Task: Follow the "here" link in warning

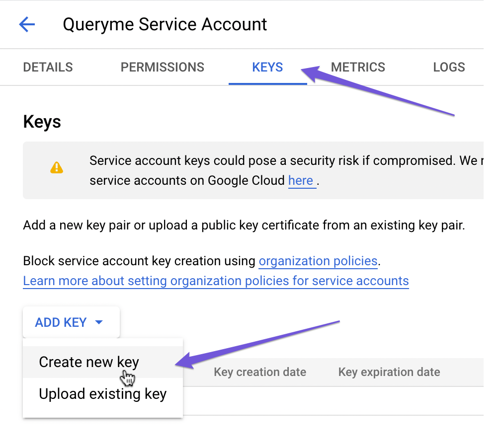Action: tap(301, 180)
